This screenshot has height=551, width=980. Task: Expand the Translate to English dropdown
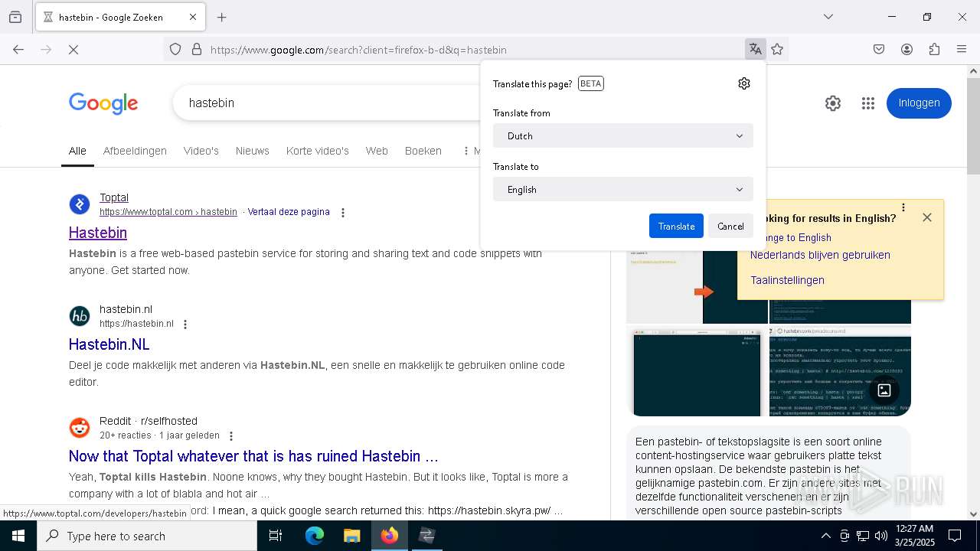(623, 190)
